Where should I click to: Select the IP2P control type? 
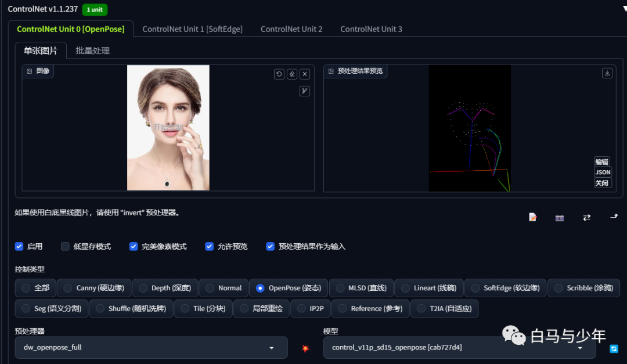tap(310, 308)
